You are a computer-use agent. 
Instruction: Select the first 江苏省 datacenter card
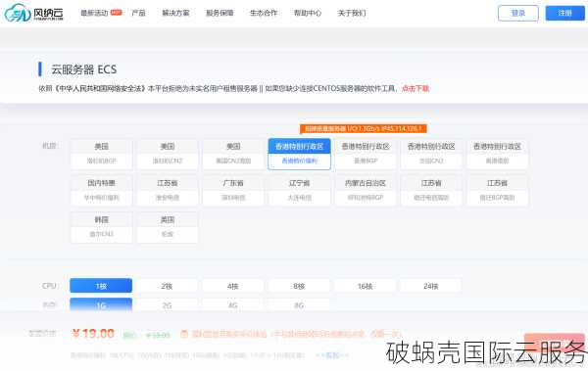point(168,190)
